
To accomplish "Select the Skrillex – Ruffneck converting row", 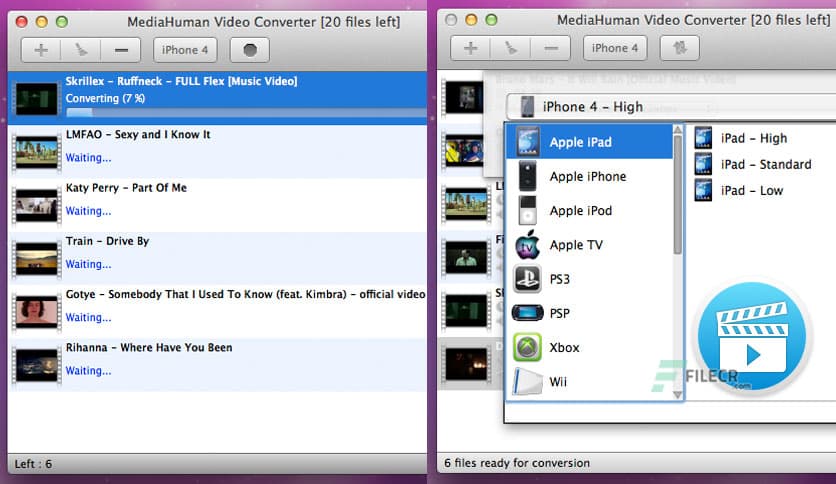I will 218,98.
